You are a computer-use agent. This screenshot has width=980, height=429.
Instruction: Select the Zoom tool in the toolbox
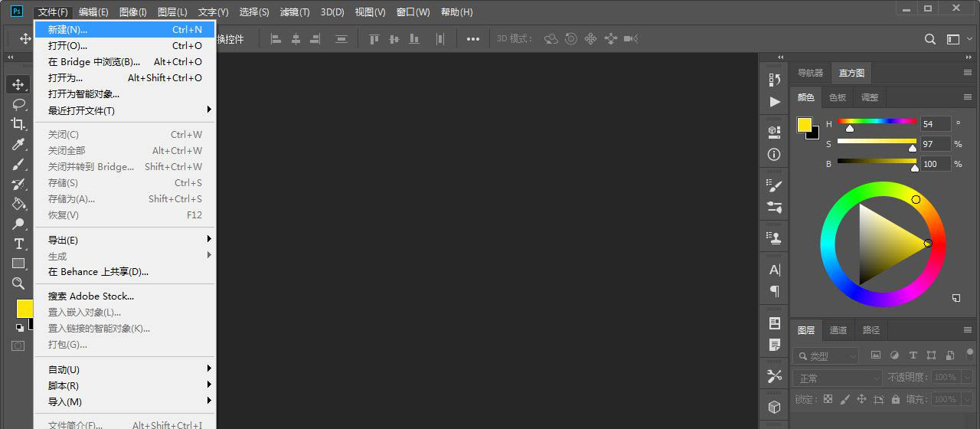pos(18,283)
